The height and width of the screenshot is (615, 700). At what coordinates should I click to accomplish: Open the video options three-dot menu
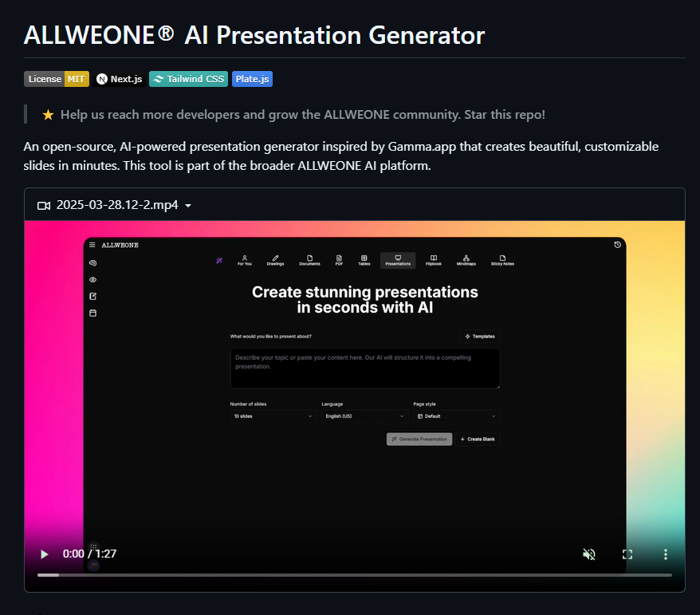[x=666, y=554]
